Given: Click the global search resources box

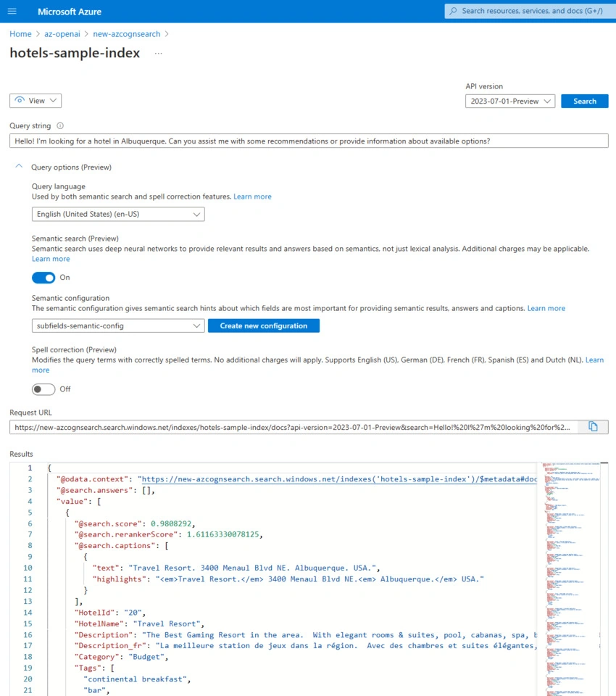Looking at the screenshot, I should pos(530,11).
